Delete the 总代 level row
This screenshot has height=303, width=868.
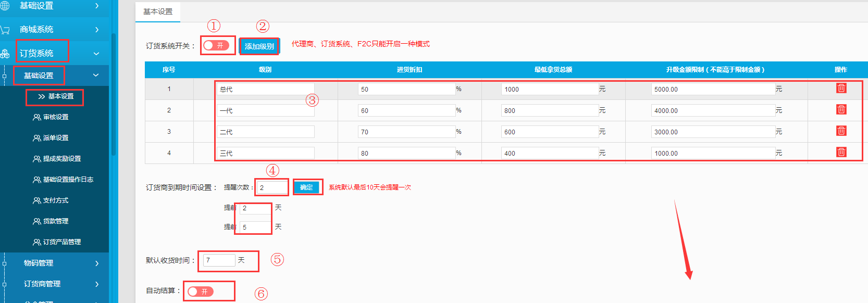click(841, 88)
